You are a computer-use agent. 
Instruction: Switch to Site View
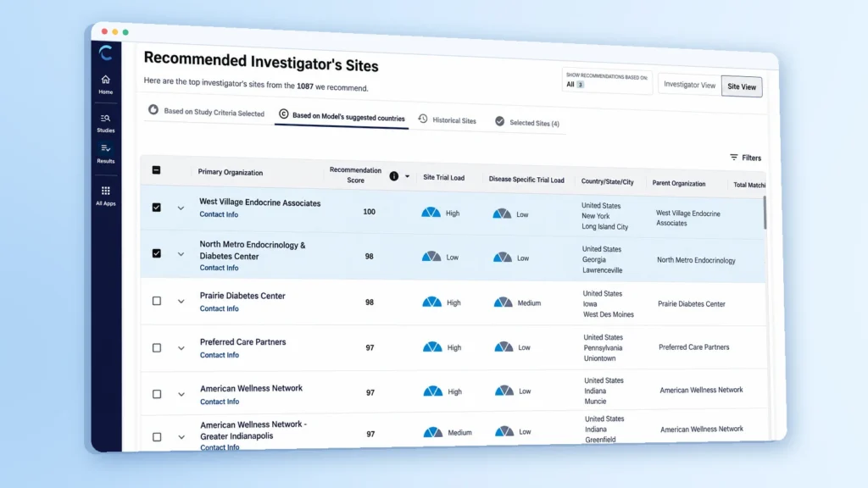click(x=742, y=86)
